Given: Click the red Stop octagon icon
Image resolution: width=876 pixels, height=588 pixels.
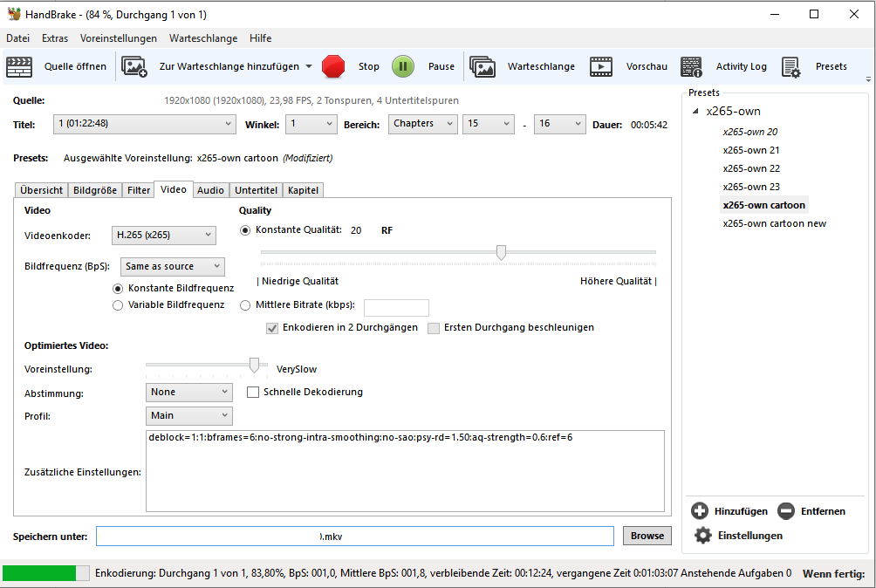Looking at the screenshot, I should coord(333,66).
